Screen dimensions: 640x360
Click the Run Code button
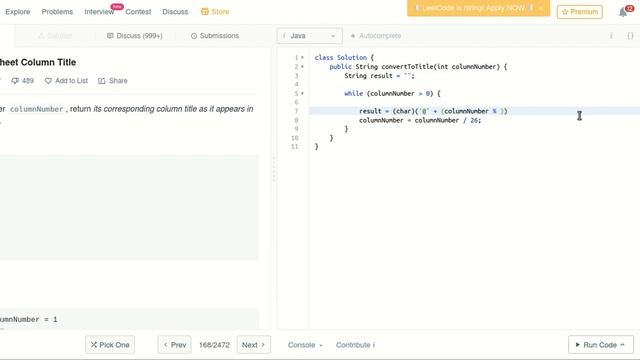(x=601, y=345)
